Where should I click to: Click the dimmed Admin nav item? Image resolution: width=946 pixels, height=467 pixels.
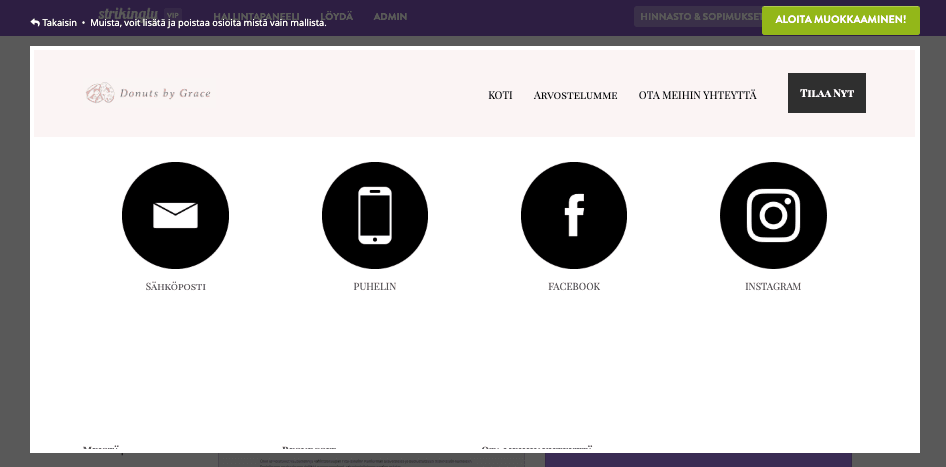tap(390, 16)
